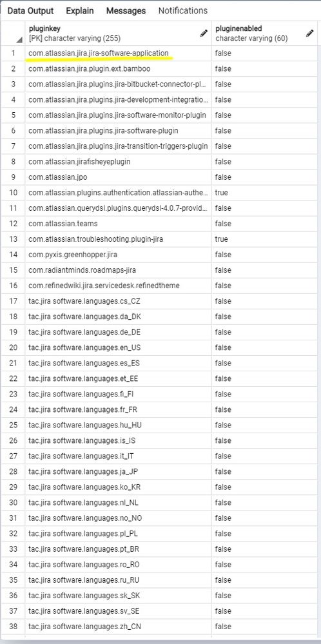The height and width of the screenshot is (644, 321).
Task: Select row 30 by its row number
Action: click(13, 502)
